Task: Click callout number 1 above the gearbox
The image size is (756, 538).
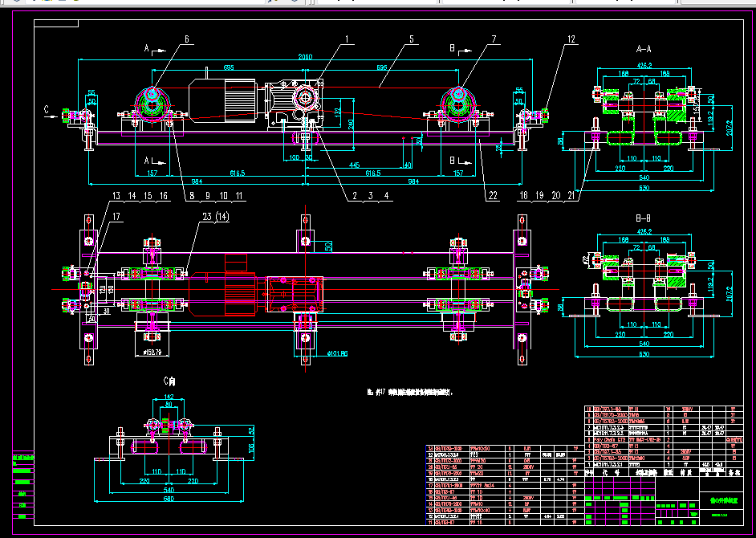Action: pos(346,39)
